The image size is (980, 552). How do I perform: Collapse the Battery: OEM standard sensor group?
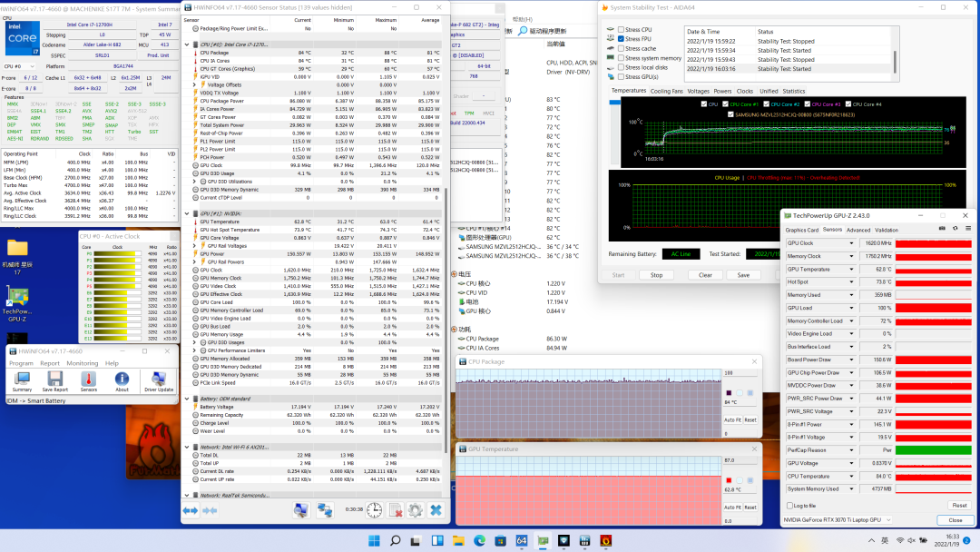188,399
